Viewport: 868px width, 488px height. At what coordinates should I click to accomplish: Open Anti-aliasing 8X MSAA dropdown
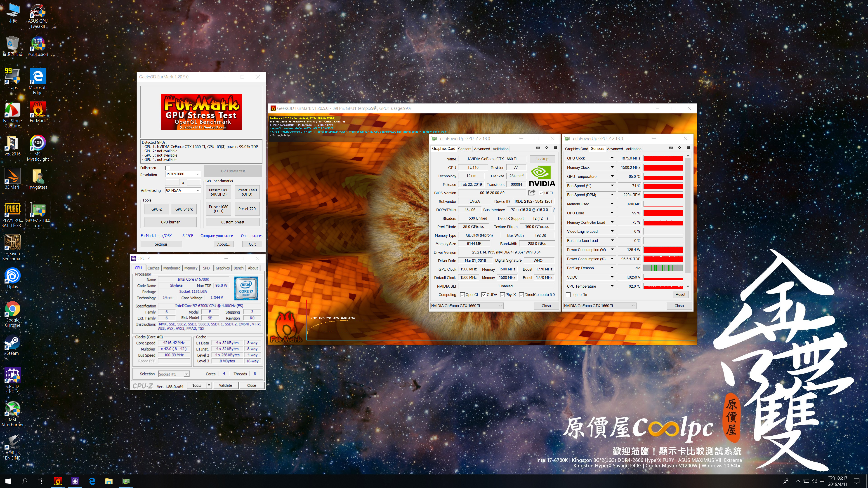point(183,190)
